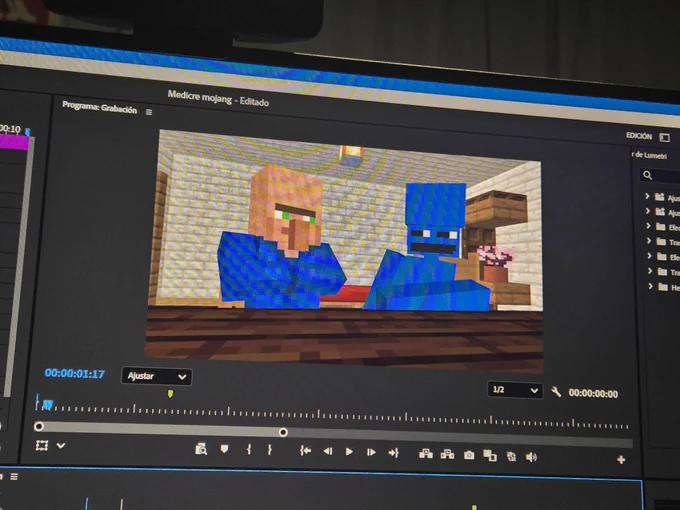Screen dimensions: 680x510
Task: Click the Add Marker button
Action: pos(224,449)
